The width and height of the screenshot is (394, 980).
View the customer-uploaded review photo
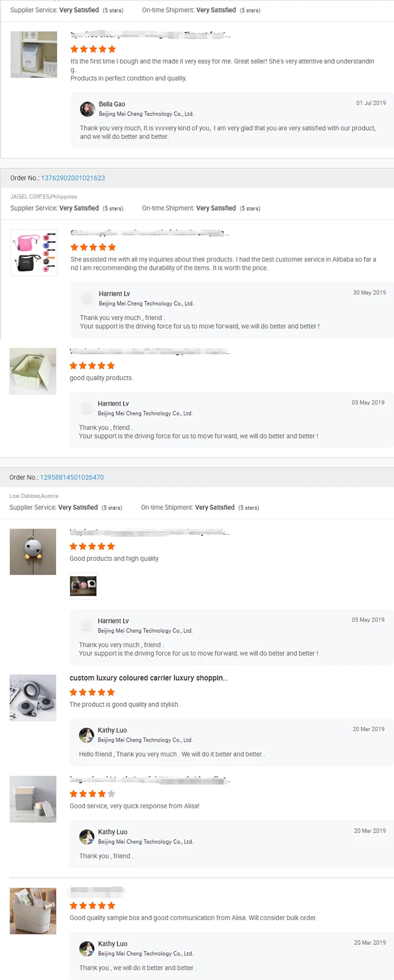[x=83, y=586]
